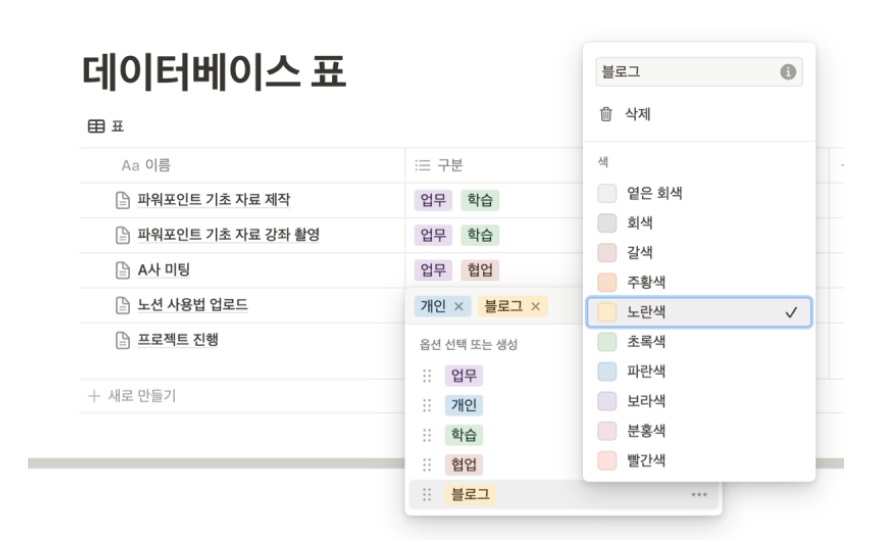This screenshot has width=889, height=540.
Task: Click the page icon of 파워포인트 기초 자료 제작
Action: coord(122,200)
